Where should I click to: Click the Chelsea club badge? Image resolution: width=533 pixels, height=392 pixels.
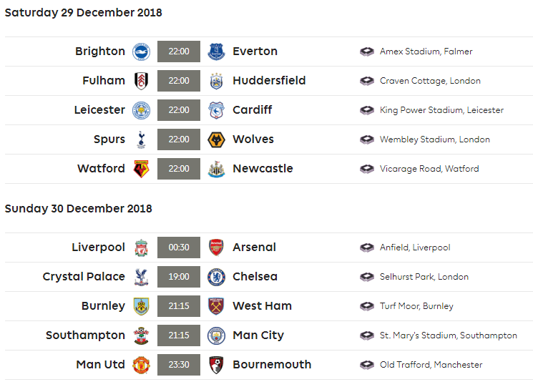216,277
